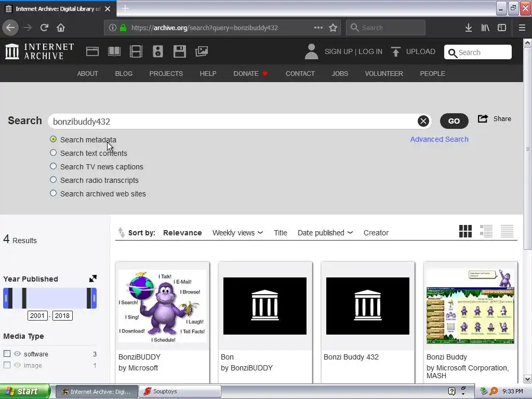This screenshot has height=399, width=532.
Task: Select Search metadata radio button
Action: pyautogui.click(x=54, y=139)
